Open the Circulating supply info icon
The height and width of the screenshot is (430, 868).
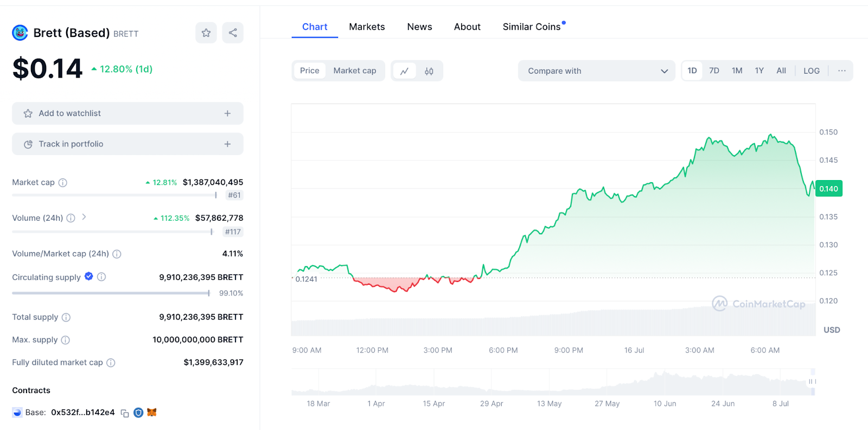[x=101, y=277]
